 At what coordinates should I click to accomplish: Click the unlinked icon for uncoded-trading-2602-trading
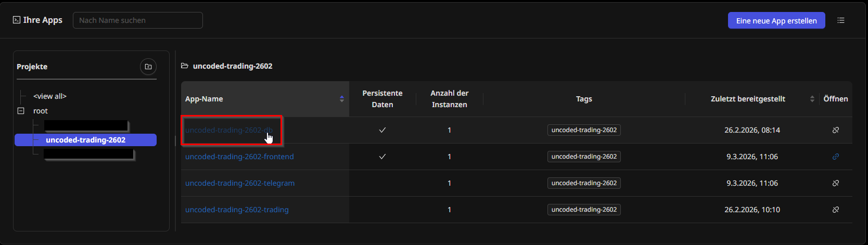(836, 210)
